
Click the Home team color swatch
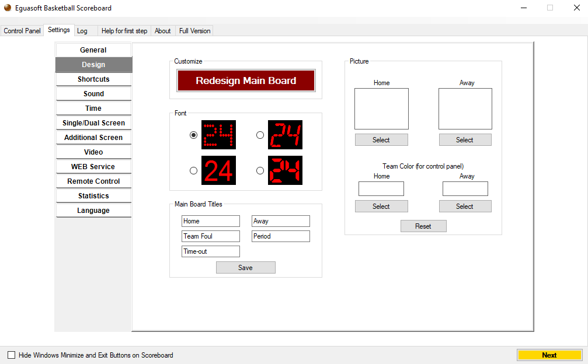pos(381,189)
